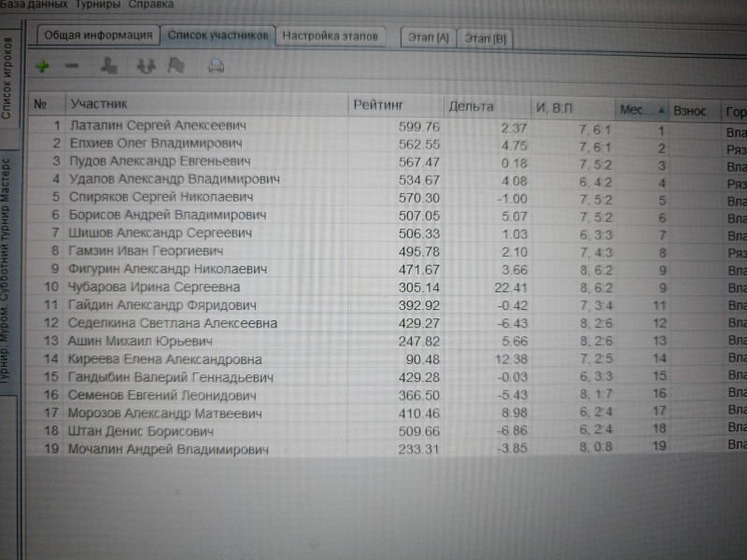Click the sort arrow in Мес column header
Image resolution: width=747 pixels, height=560 pixels.
pos(661,111)
